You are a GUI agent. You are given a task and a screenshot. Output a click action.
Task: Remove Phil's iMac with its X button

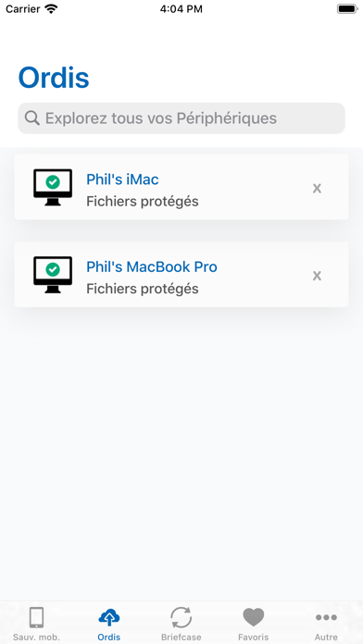(x=317, y=188)
